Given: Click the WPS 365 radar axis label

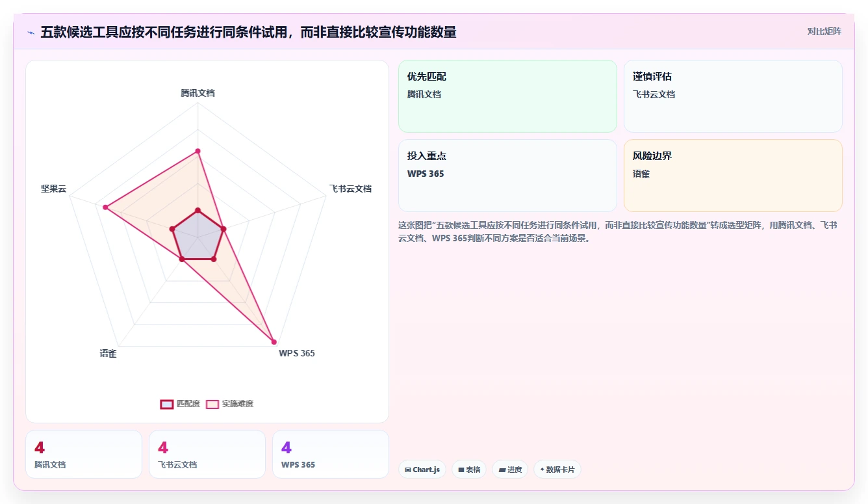Looking at the screenshot, I should 297,353.
